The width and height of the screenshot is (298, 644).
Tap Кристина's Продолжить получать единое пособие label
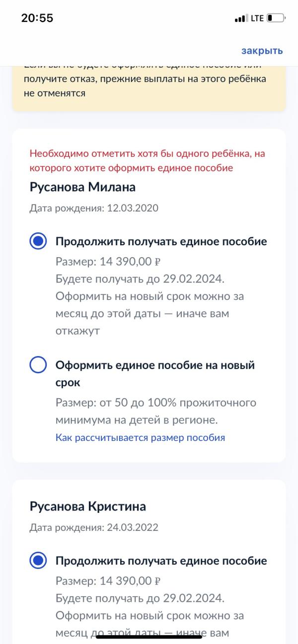click(x=161, y=561)
